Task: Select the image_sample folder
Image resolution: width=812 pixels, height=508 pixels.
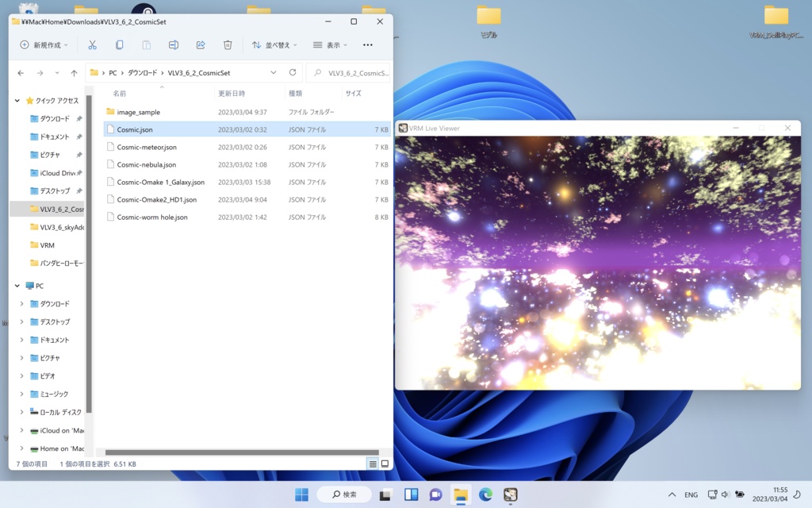Action: tap(247, 112)
